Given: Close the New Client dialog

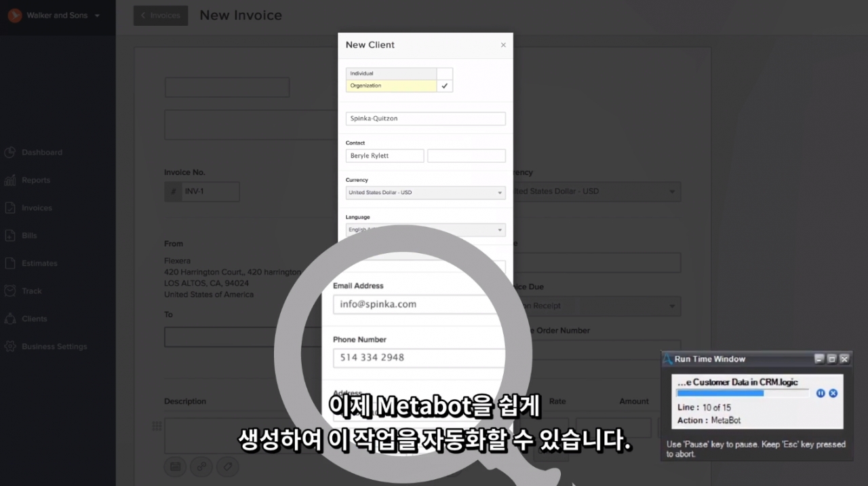Looking at the screenshot, I should [x=503, y=45].
